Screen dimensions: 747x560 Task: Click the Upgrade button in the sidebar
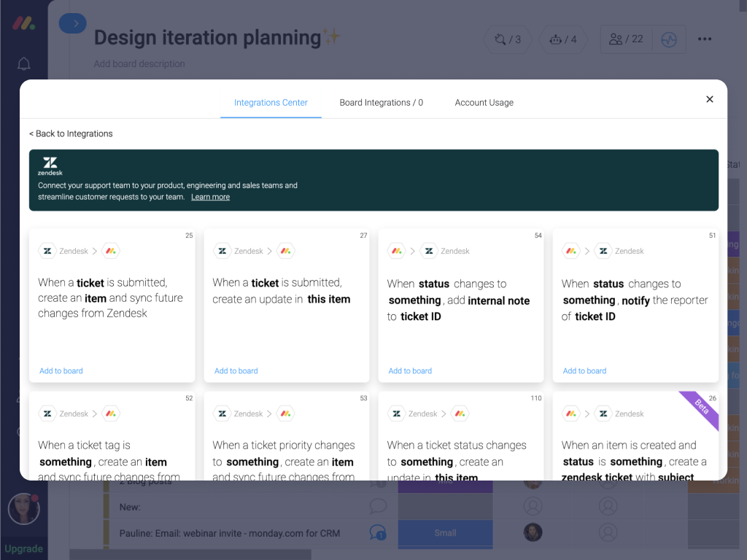point(23,548)
